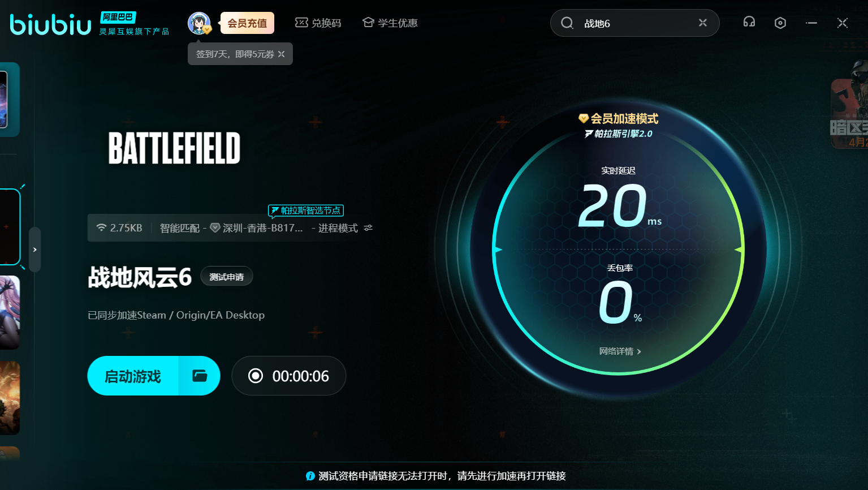Click the BATTLEFIELD game logo
Viewport: 868px width, 490px height.
click(174, 148)
